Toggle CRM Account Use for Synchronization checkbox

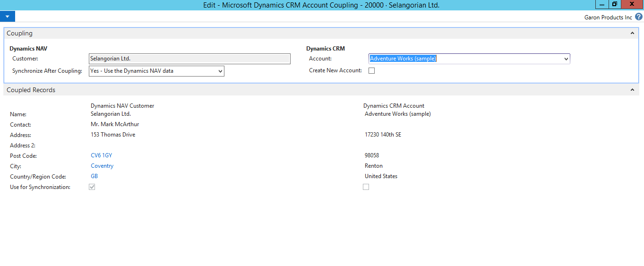(366, 187)
